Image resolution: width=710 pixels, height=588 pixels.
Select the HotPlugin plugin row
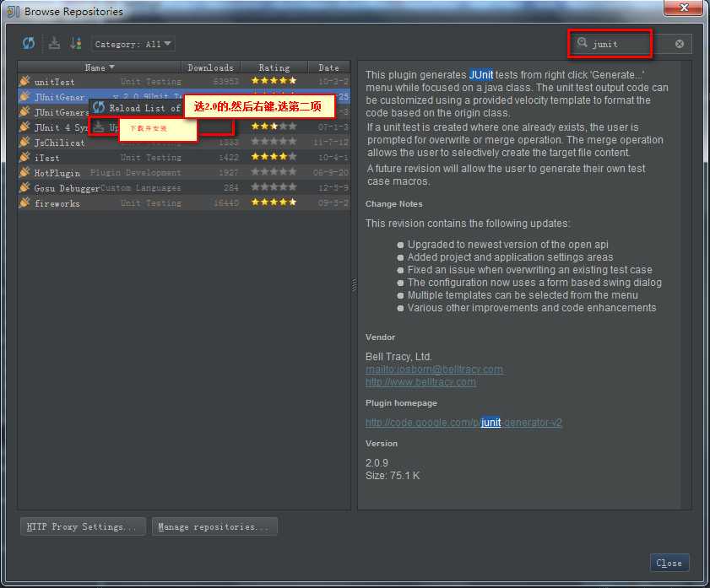[184, 173]
